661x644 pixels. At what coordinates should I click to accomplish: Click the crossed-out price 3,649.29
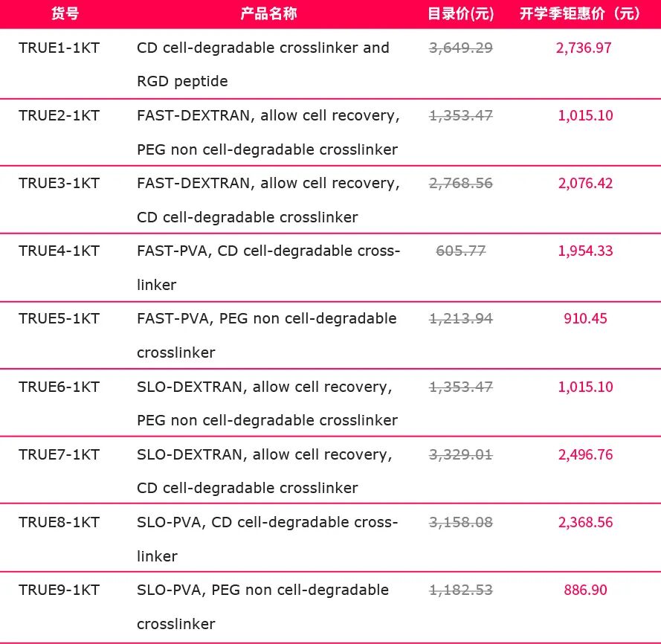tap(461, 48)
